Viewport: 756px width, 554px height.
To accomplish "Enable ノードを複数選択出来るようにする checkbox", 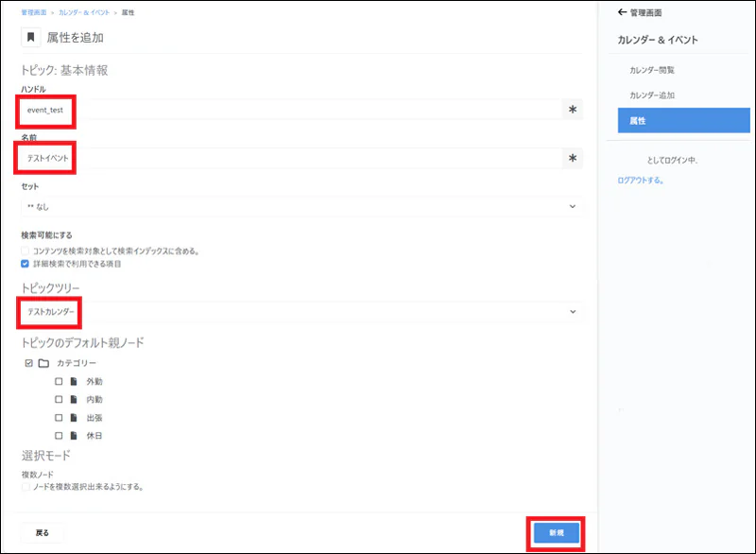I will tap(26, 487).
